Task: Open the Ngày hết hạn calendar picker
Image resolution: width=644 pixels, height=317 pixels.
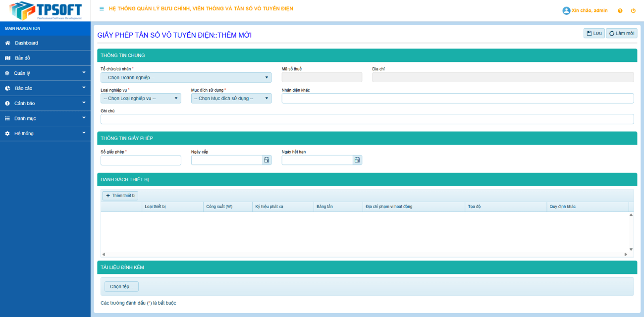Action: [x=357, y=160]
